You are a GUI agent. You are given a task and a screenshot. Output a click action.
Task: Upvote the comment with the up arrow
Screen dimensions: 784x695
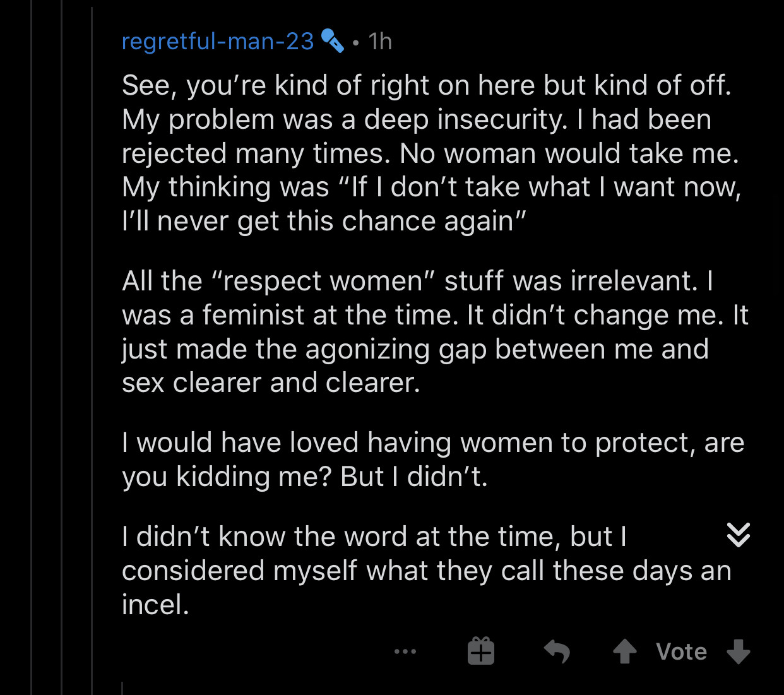click(x=625, y=651)
